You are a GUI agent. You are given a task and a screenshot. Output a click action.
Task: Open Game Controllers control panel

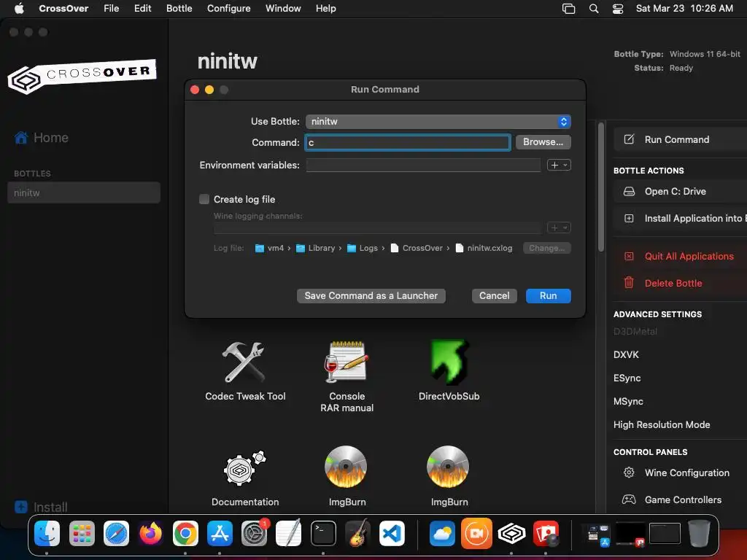click(x=681, y=500)
